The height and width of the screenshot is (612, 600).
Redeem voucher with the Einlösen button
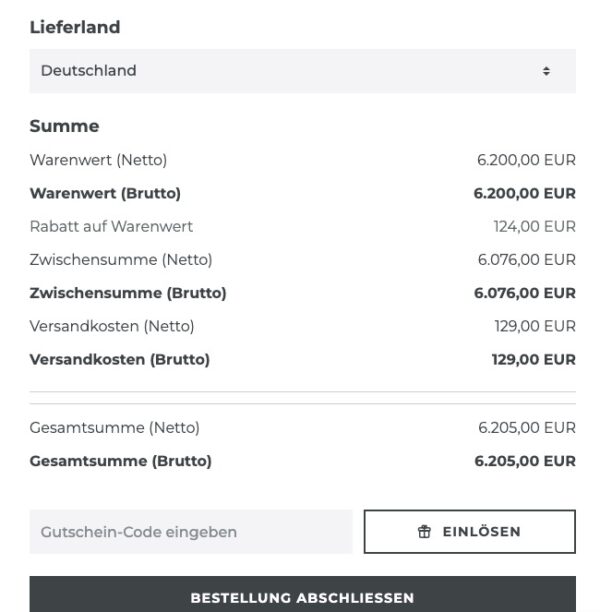470,532
